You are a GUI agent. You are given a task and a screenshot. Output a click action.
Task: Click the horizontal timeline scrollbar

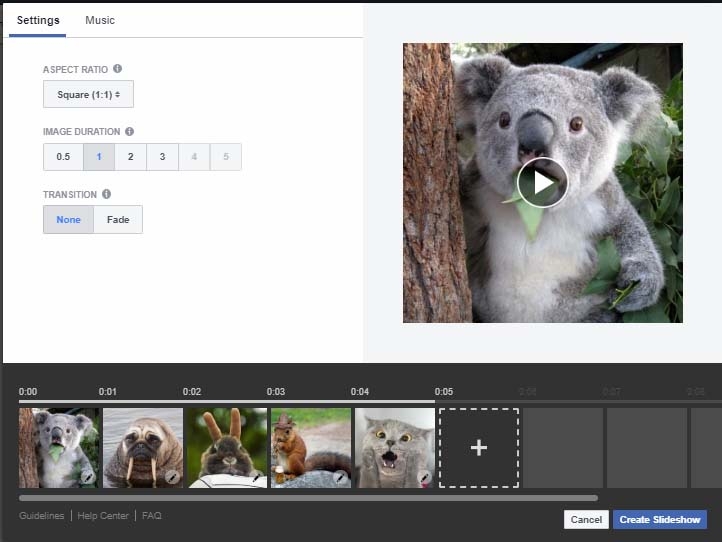pyautogui.click(x=308, y=497)
